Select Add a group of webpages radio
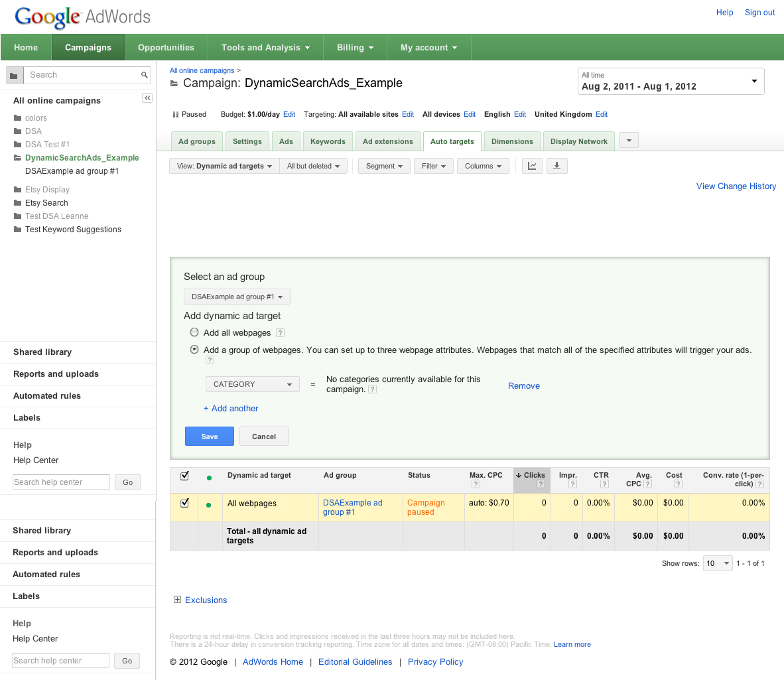Screen dimensions: 784x680 tap(194, 350)
